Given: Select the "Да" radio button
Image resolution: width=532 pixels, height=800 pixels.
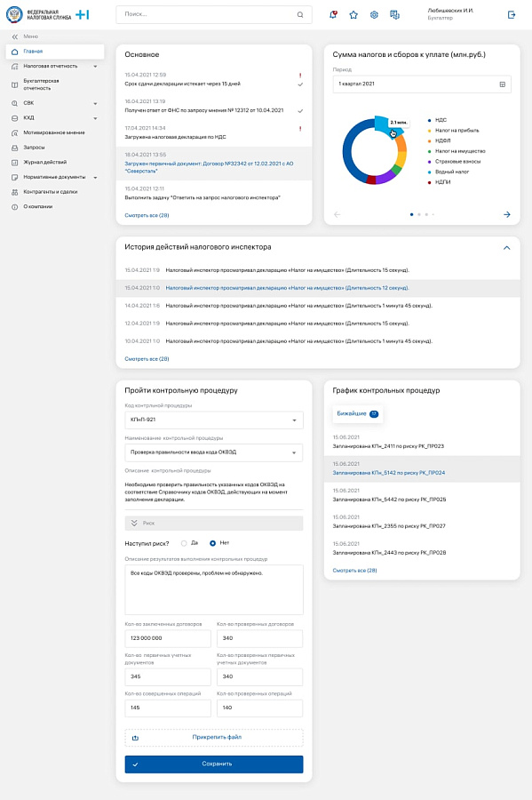Looking at the screenshot, I should tap(184, 543).
